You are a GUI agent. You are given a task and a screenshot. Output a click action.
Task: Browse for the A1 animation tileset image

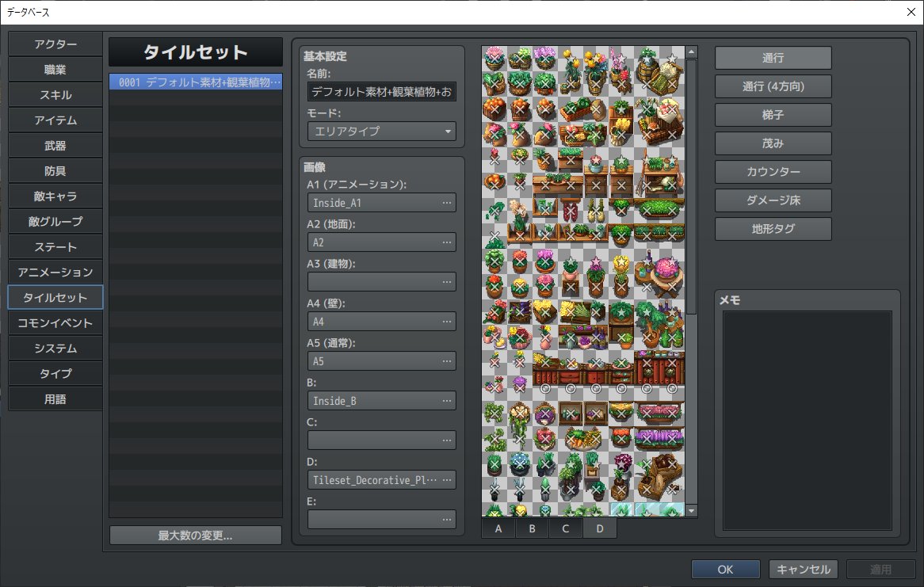tap(449, 202)
